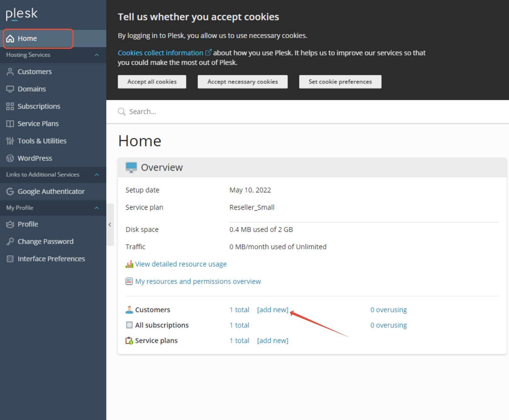Click the Interface Preferences icon
509x420 pixels.
[10, 259]
